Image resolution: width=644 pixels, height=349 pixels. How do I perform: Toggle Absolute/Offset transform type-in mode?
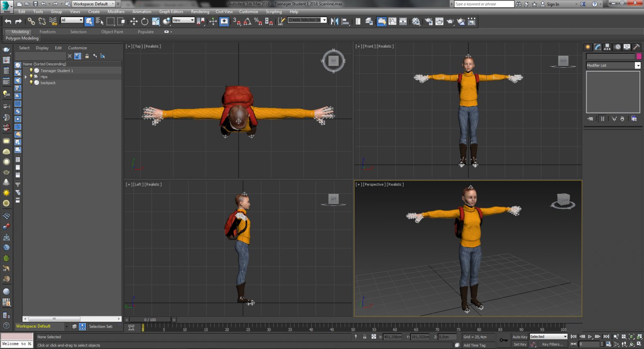click(x=374, y=337)
